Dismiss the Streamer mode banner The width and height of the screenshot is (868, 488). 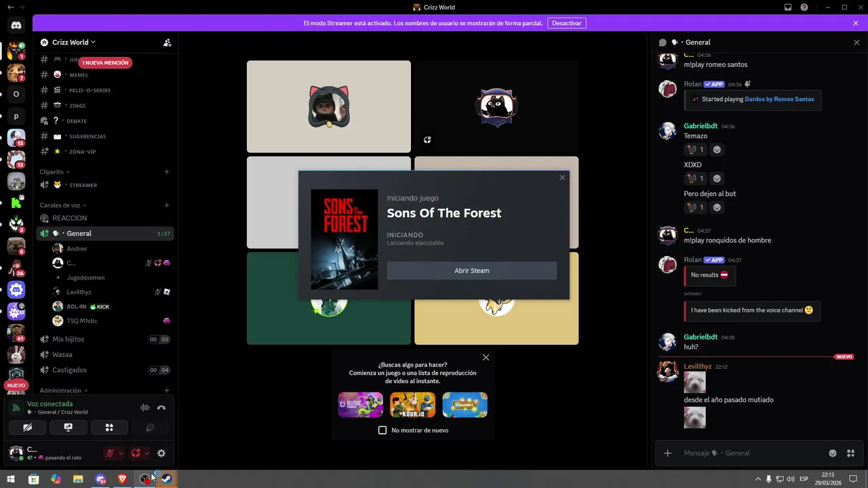pos(856,23)
